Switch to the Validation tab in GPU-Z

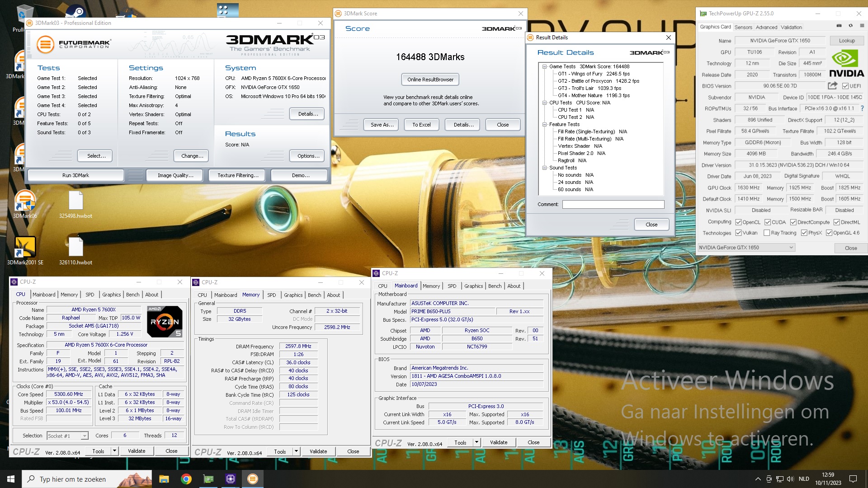(791, 27)
